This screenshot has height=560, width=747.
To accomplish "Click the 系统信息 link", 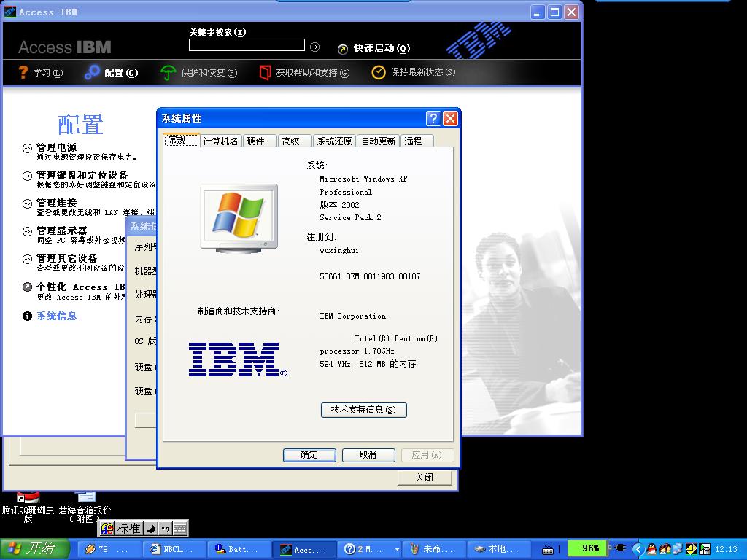I will tap(57, 316).
